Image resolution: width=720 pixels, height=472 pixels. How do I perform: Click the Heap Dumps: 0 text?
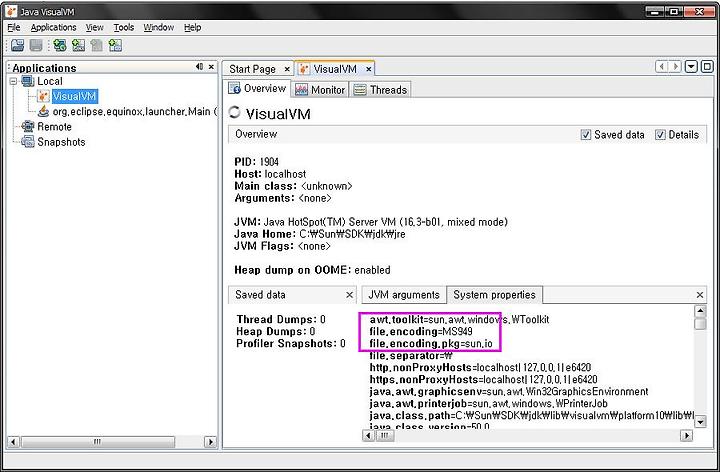276,332
